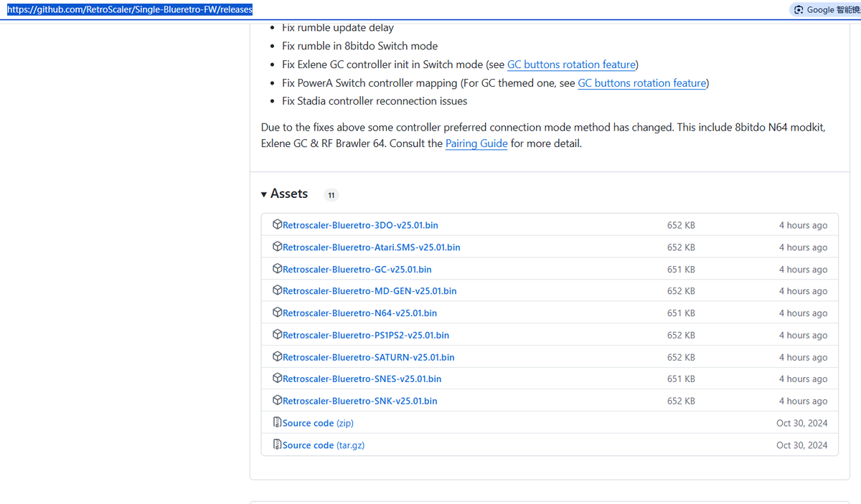Click 'Fix rumble update delay' text
This screenshot has width=861, height=504.
338,28
